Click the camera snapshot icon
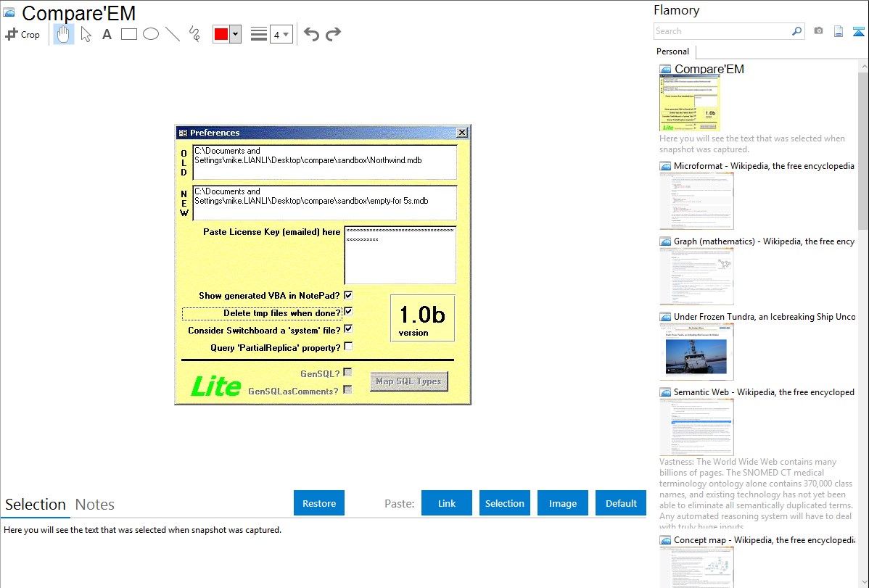This screenshot has width=869, height=588. pos(818,31)
